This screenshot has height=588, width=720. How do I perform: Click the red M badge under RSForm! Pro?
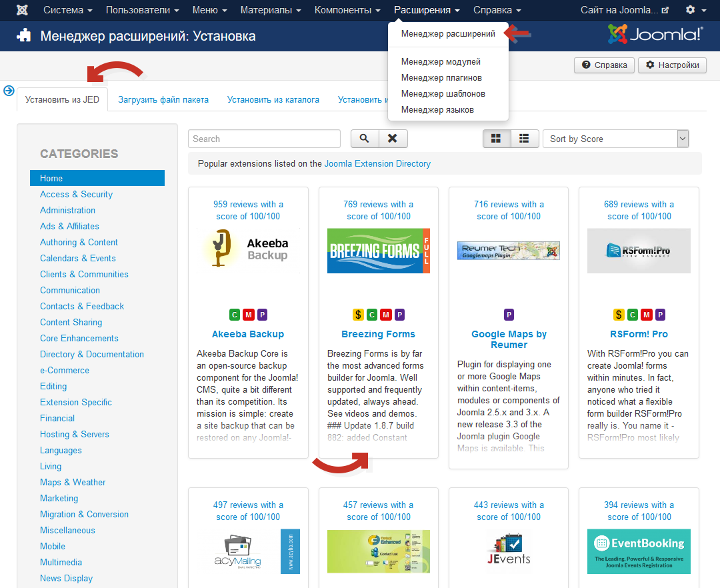647,315
